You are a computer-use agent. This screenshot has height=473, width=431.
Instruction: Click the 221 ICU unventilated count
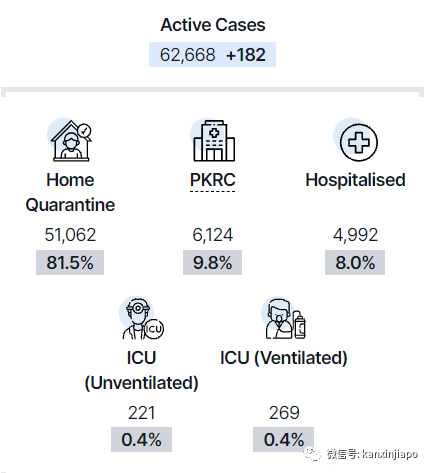point(142,413)
